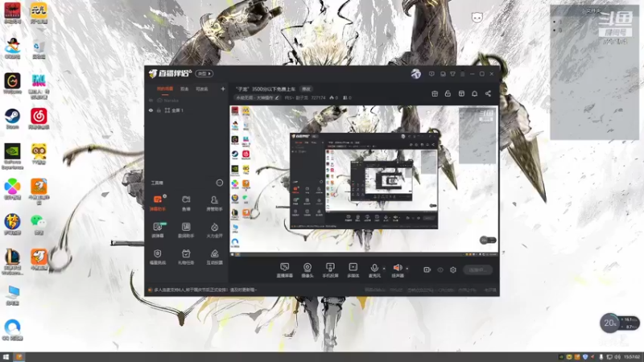644x362 pixels.
Task: Click the record video icon in bottom bar
Action: (x=427, y=269)
